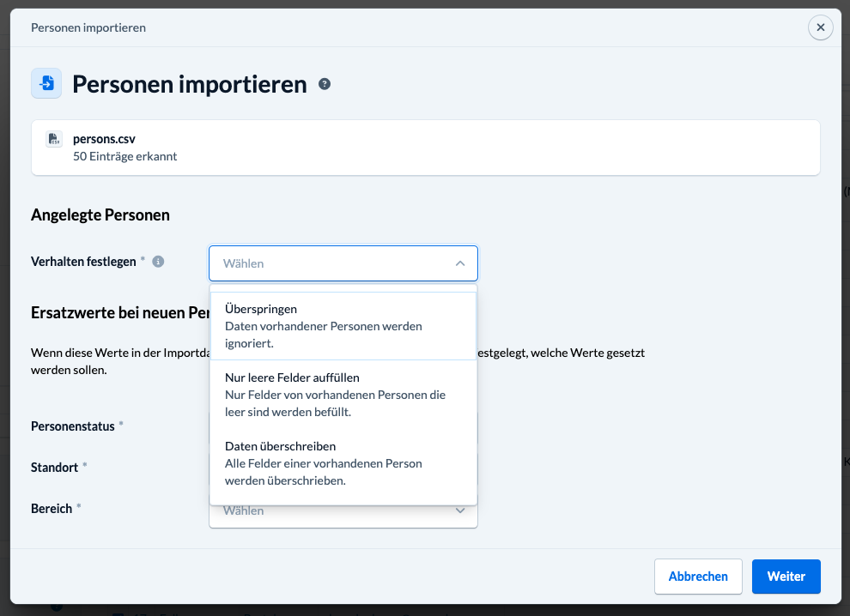This screenshot has width=850, height=616.
Task: Click the Standort label
Action: 54,468
